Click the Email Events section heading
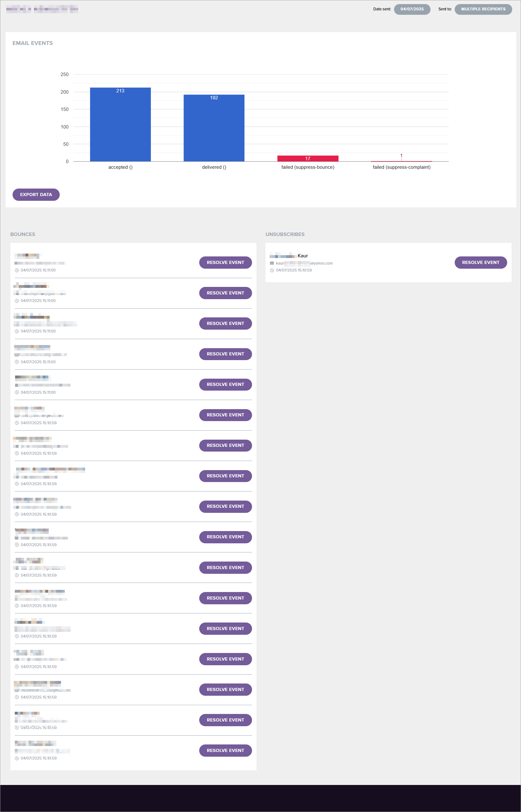521x812 pixels. pyautogui.click(x=32, y=43)
